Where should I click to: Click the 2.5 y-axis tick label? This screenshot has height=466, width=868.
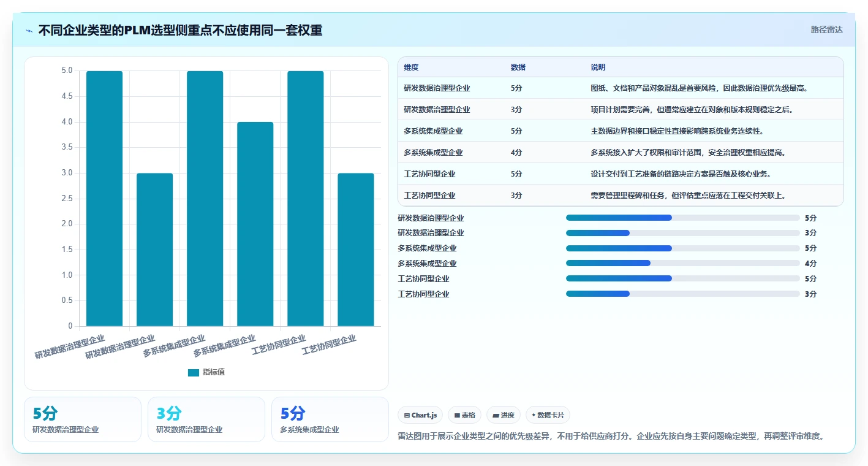point(67,199)
